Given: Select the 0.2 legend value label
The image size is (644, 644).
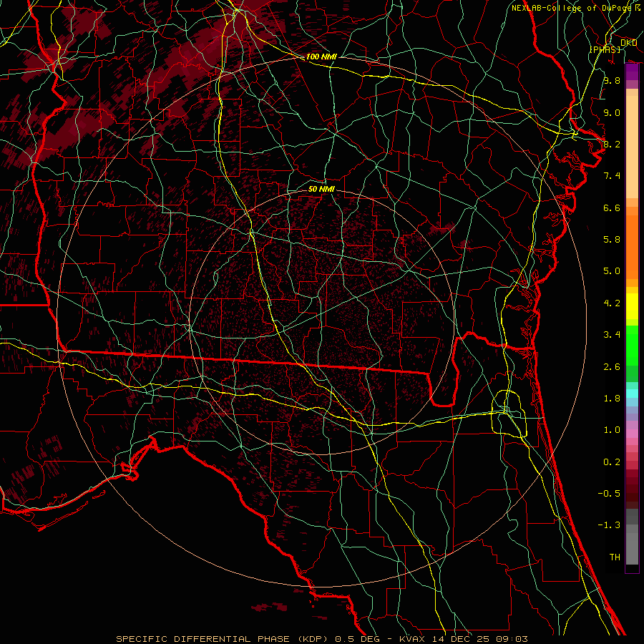Looking at the screenshot, I should coord(611,462).
